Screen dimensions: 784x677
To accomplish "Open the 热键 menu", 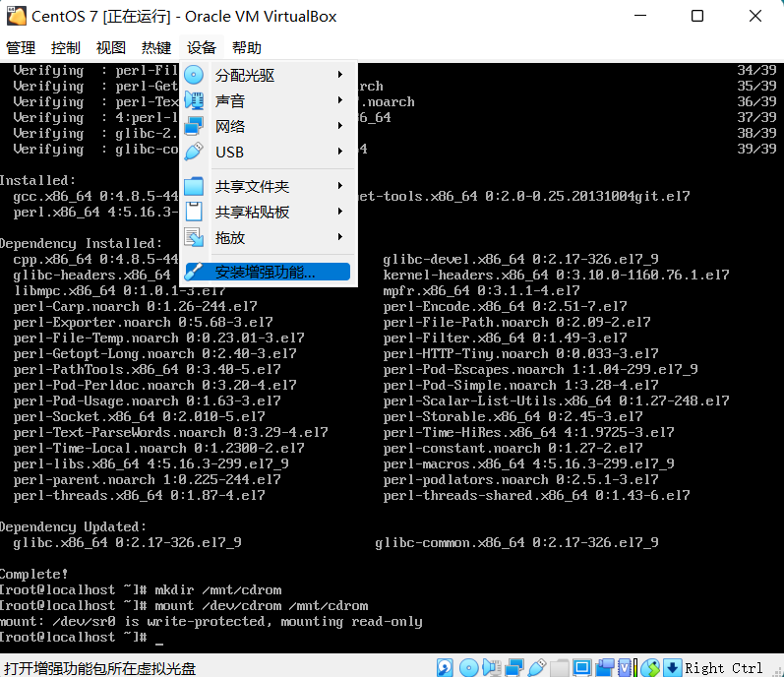I will (x=156, y=48).
